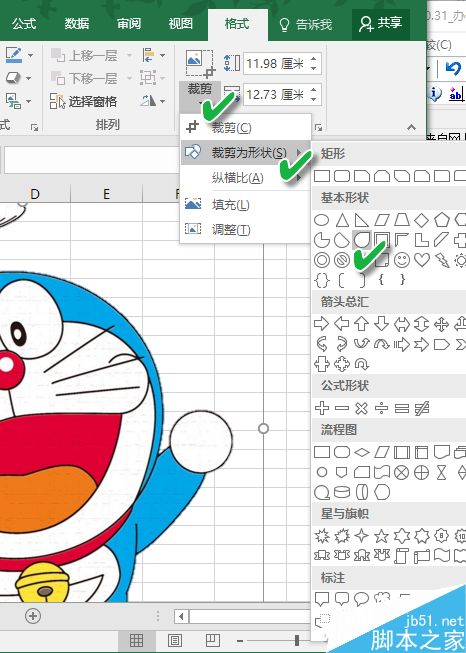Open the 公式 ribbon tab
The height and width of the screenshot is (653, 466).
tap(24, 23)
